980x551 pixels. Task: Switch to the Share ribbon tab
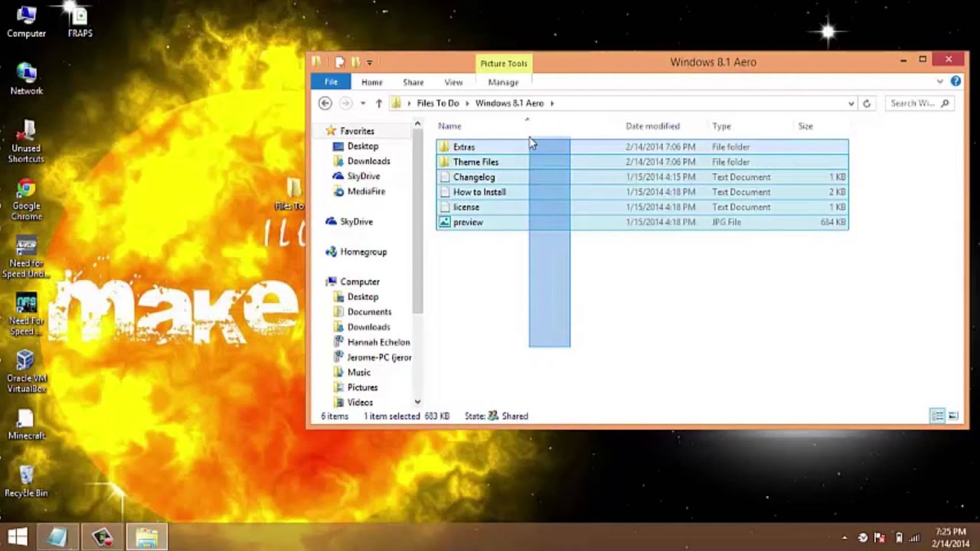[413, 82]
